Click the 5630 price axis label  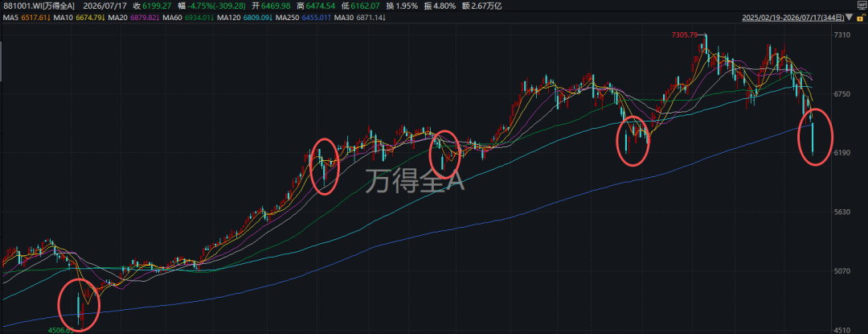coord(842,212)
